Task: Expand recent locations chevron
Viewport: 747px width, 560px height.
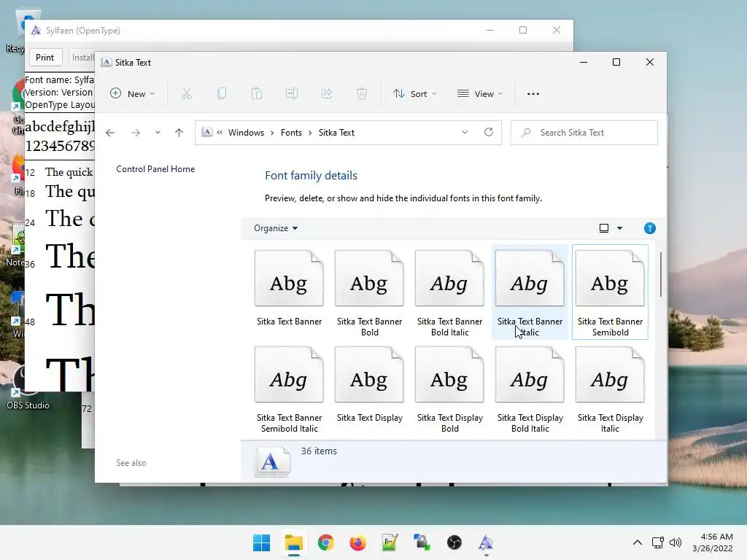Action: tap(158, 133)
